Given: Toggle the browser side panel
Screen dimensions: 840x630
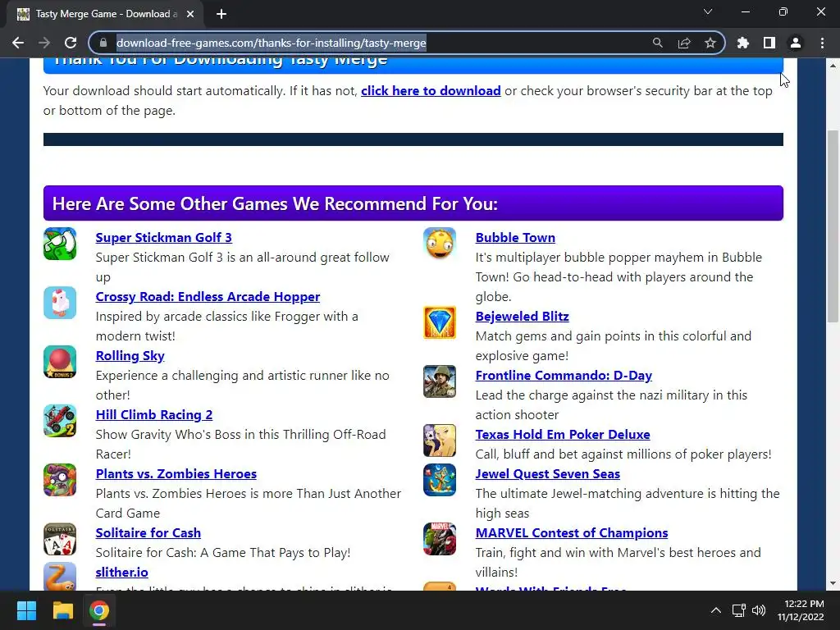Looking at the screenshot, I should point(769,43).
